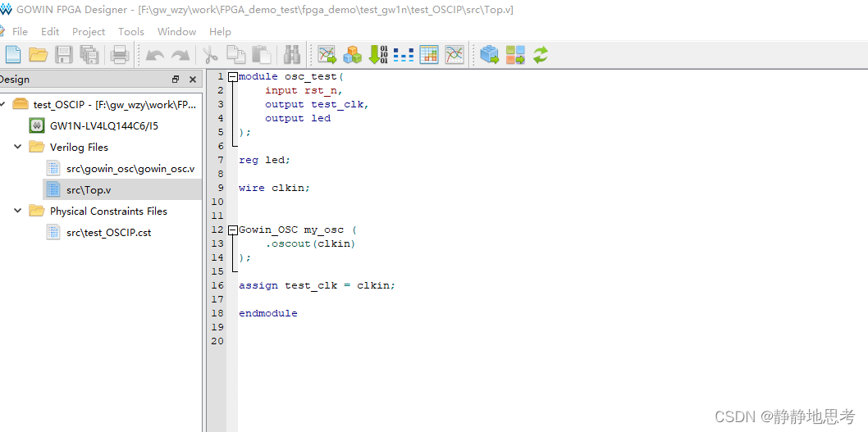Click the Design panel title
The width and height of the screenshot is (868, 432).
15,79
